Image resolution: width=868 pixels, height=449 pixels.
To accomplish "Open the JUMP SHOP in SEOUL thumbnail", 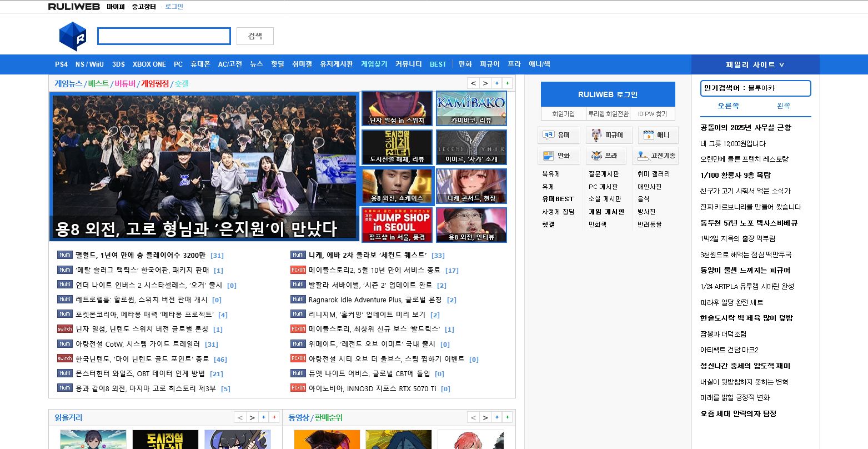I will tap(397, 225).
